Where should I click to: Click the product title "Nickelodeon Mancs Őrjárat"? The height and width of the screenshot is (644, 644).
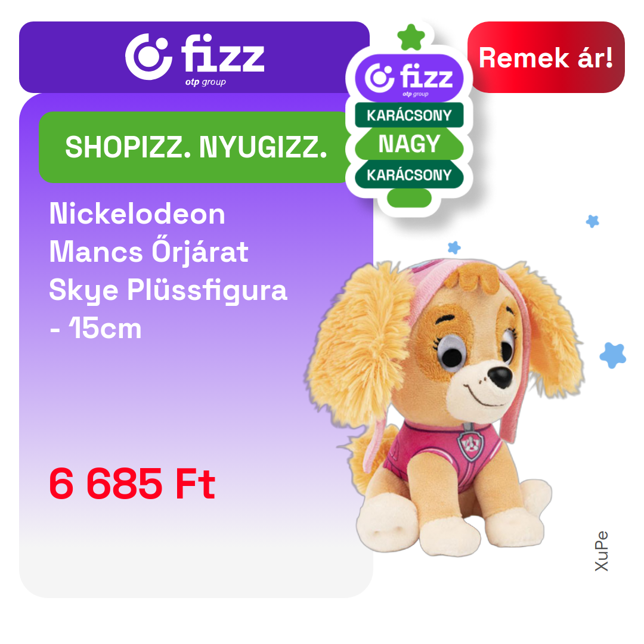click(148, 233)
